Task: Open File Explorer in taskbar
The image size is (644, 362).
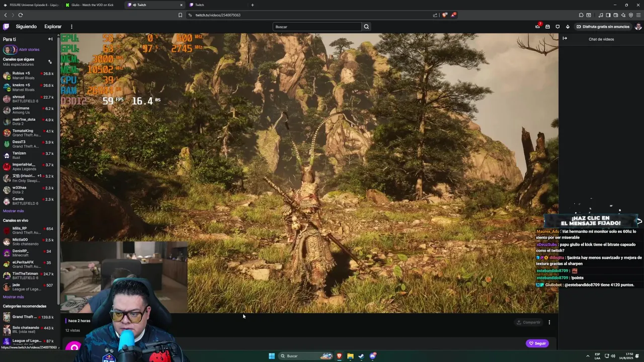Action: (350, 356)
